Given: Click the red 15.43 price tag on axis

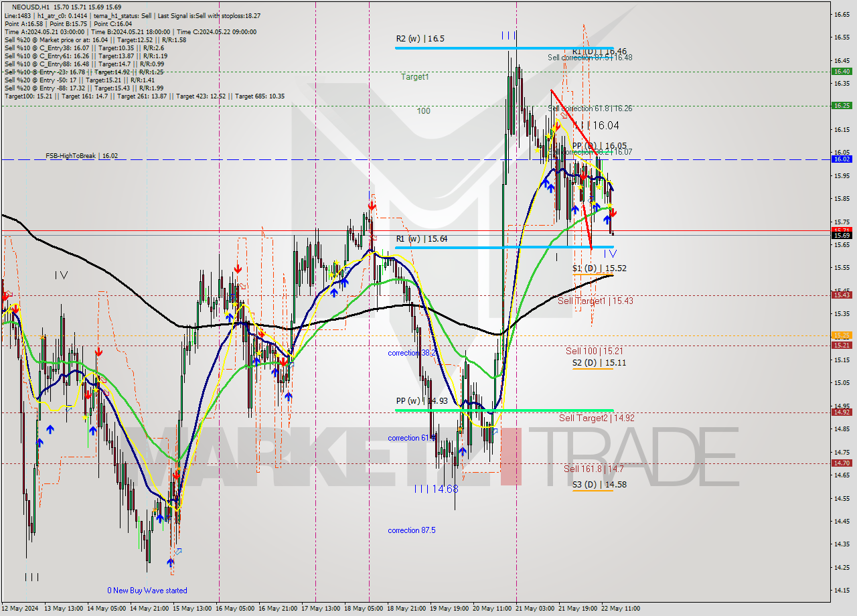Looking at the screenshot, I should (842, 295).
